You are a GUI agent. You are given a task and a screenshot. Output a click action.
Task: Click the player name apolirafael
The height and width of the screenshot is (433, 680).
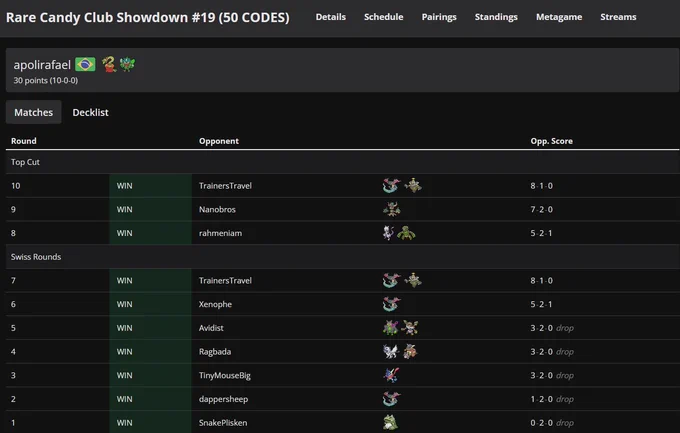click(x=42, y=65)
